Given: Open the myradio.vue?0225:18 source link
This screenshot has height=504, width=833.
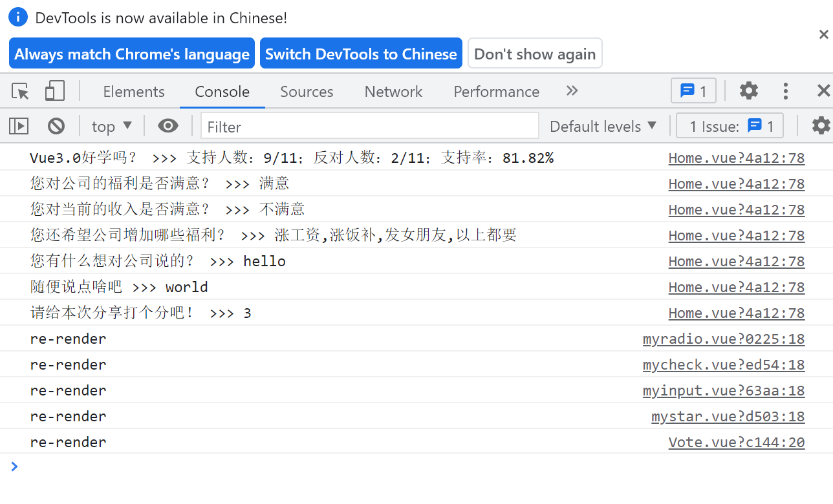Looking at the screenshot, I should 724,339.
